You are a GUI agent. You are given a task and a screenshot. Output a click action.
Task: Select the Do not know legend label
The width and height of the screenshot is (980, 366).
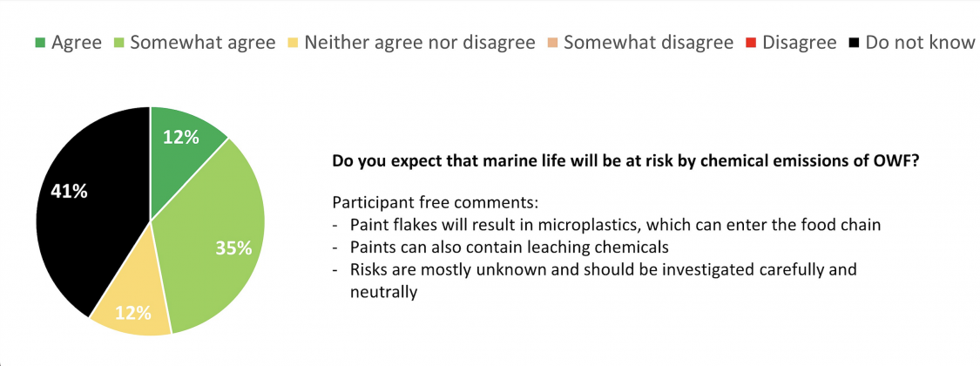[x=920, y=43]
